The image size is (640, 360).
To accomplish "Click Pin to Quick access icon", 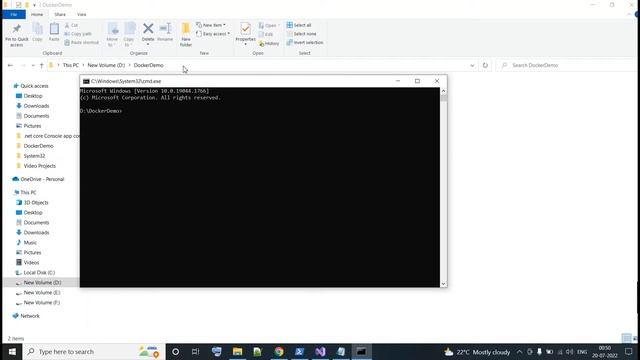I will coord(17,35).
